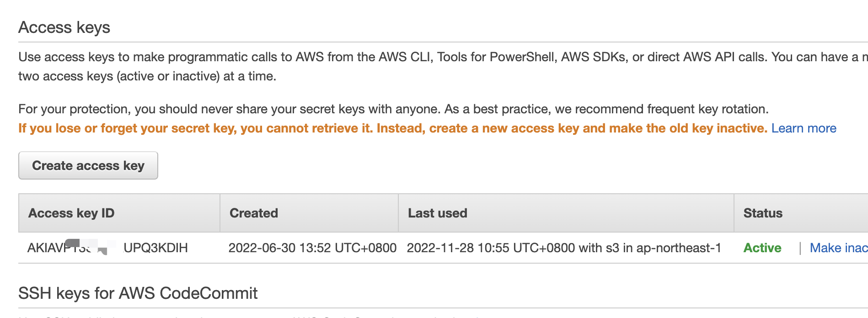Click the Create access key button
This screenshot has width=868, height=318.
point(88,165)
